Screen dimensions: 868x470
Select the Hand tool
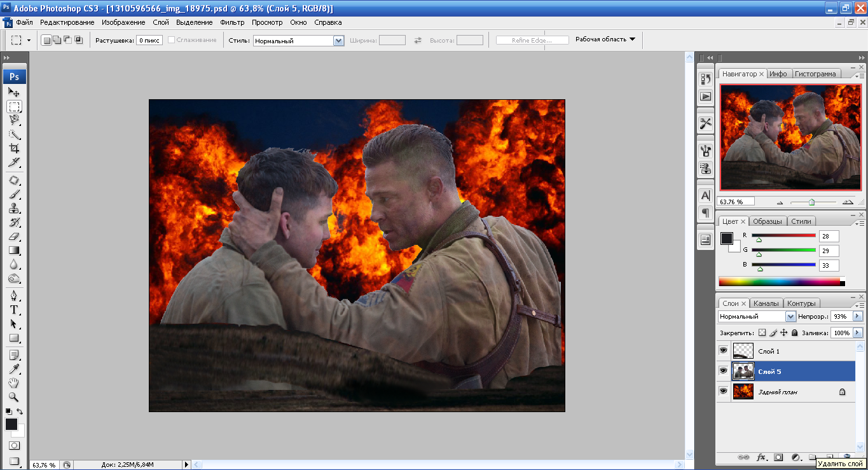[x=14, y=383]
